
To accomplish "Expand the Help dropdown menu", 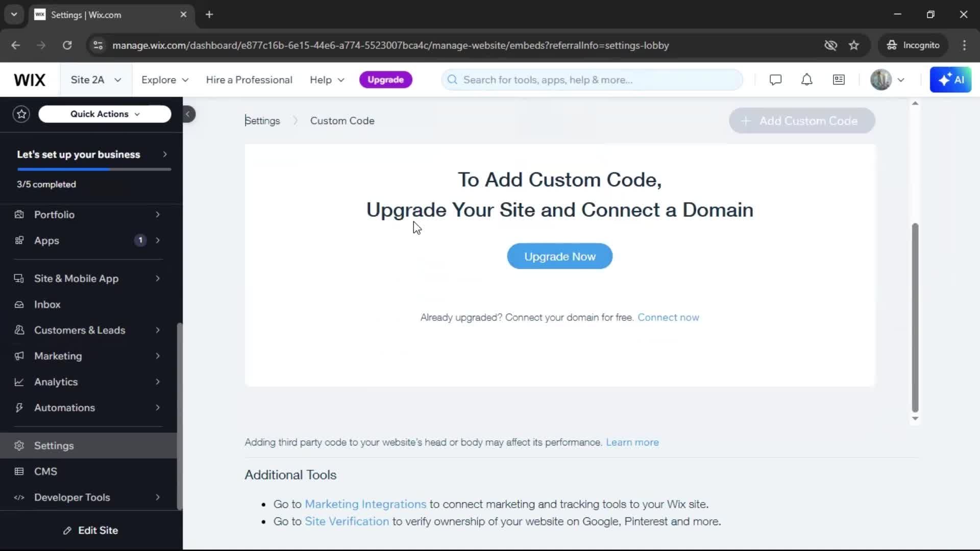I will pyautogui.click(x=327, y=80).
